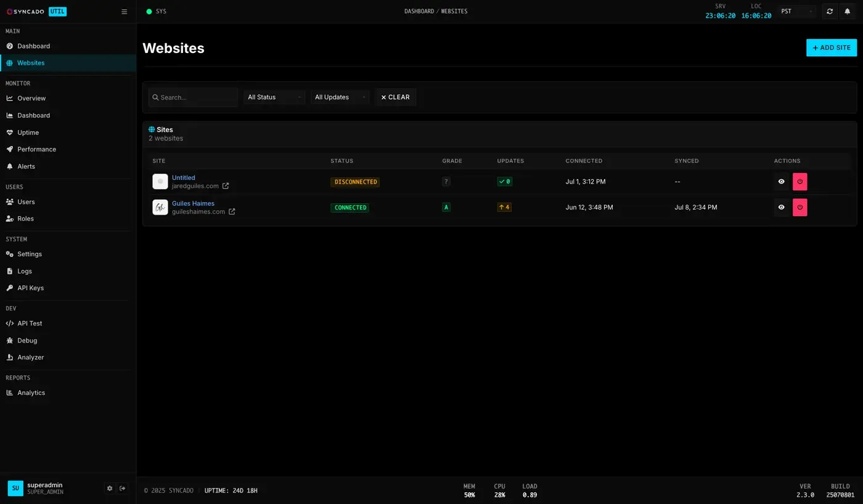
Task: Collapse sidebar with the hamburger menu icon
Action: click(124, 12)
